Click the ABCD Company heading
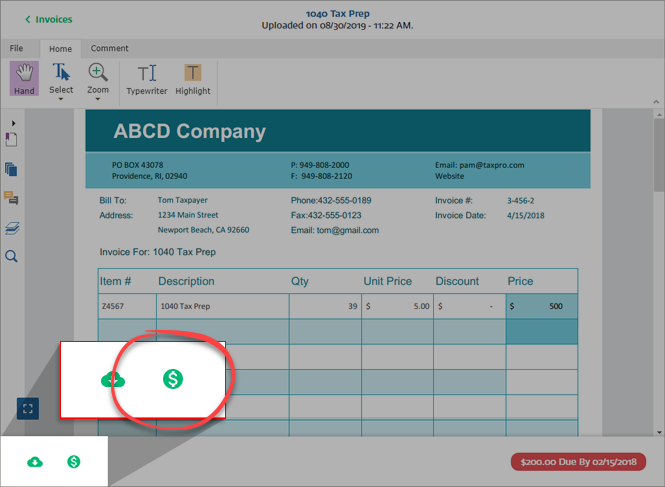 coord(190,131)
